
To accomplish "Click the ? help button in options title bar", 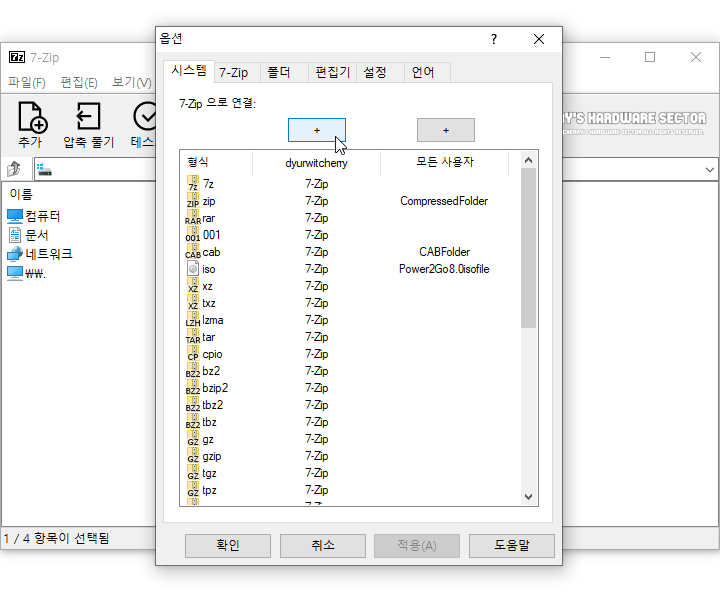I will point(494,39).
